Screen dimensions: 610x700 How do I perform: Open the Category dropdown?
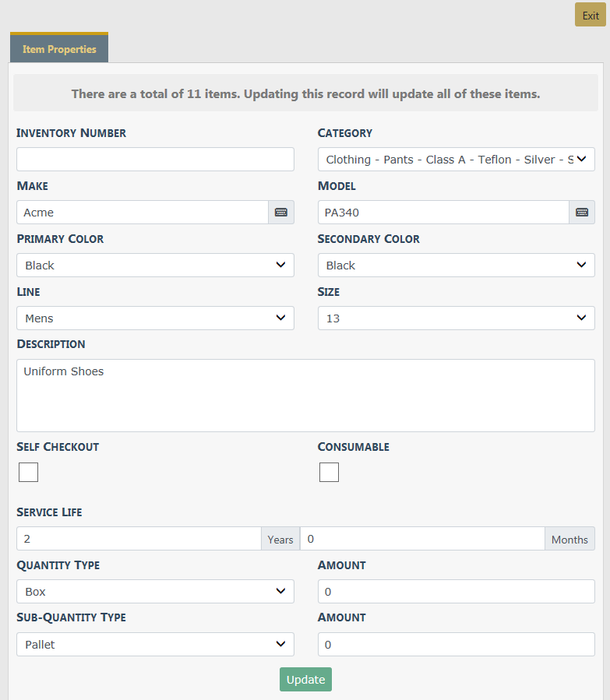[x=456, y=160]
